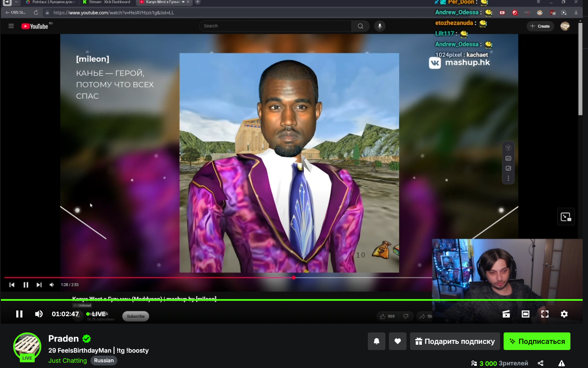The image size is (588, 368).
Task: Report stream via warning triangle icon
Action: (562, 363)
